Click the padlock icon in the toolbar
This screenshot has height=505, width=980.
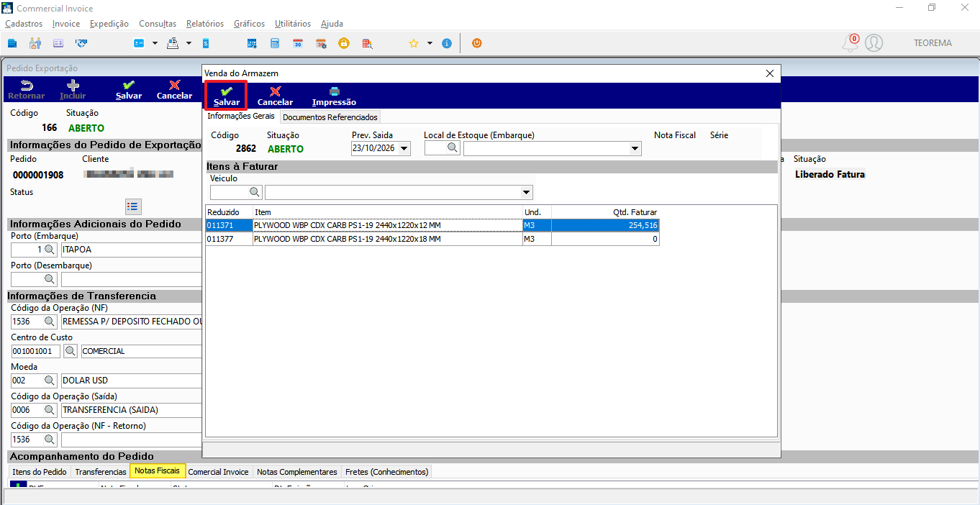344,43
